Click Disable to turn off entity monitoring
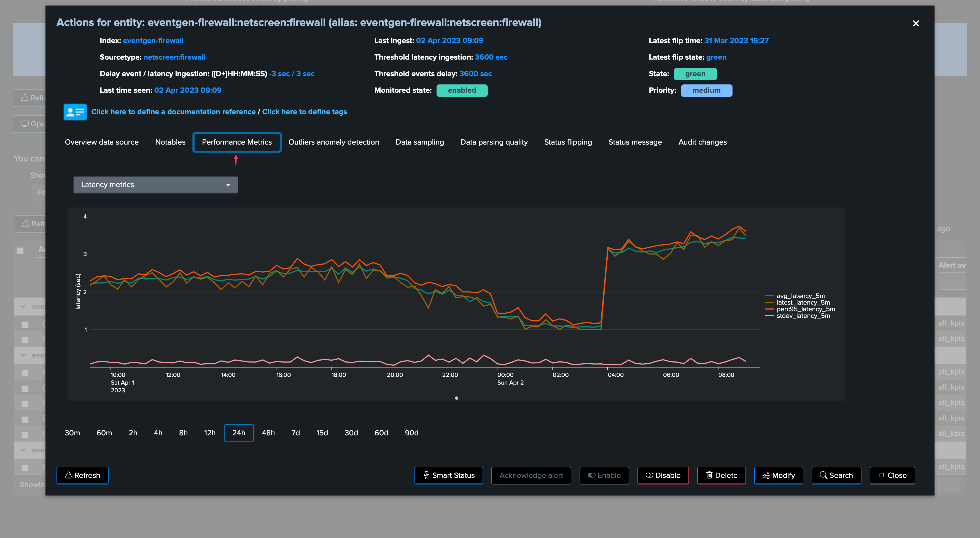Viewport: 980px width, 538px height. [x=663, y=475]
